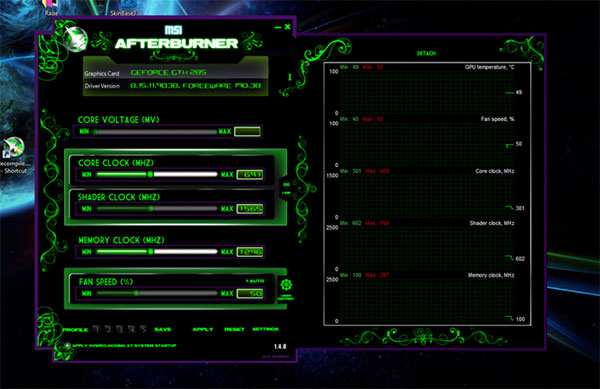Click the Fan Speed value field
The image size is (600, 389).
pyautogui.click(x=250, y=293)
